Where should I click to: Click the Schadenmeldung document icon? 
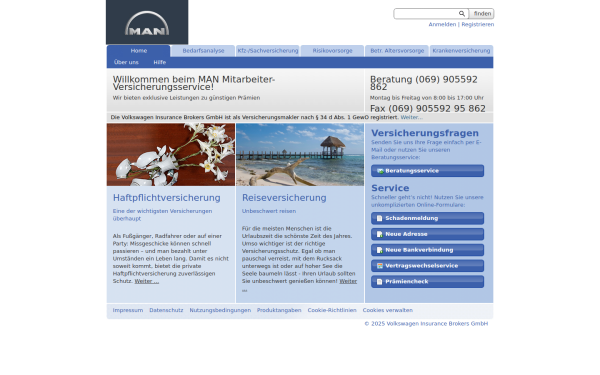(x=380, y=218)
